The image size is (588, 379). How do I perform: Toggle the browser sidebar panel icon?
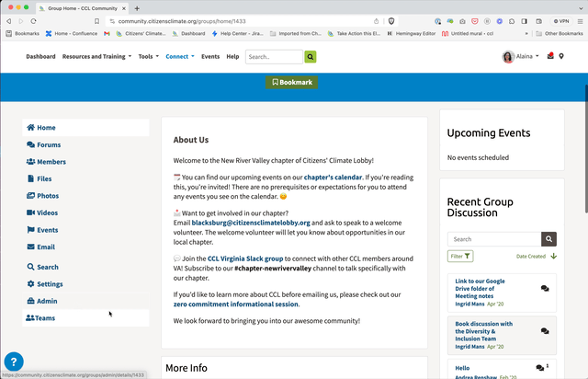tap(525, 21)
